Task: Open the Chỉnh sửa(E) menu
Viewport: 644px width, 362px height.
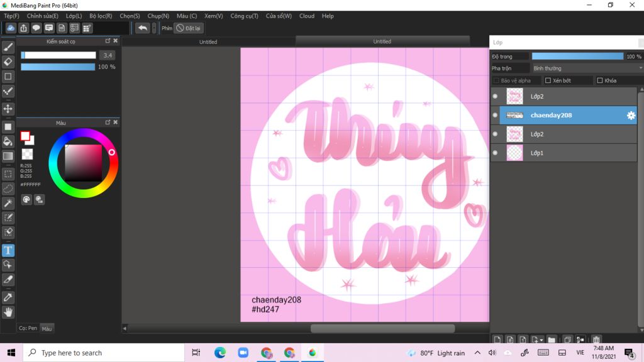Action: [x=42, y=16]
